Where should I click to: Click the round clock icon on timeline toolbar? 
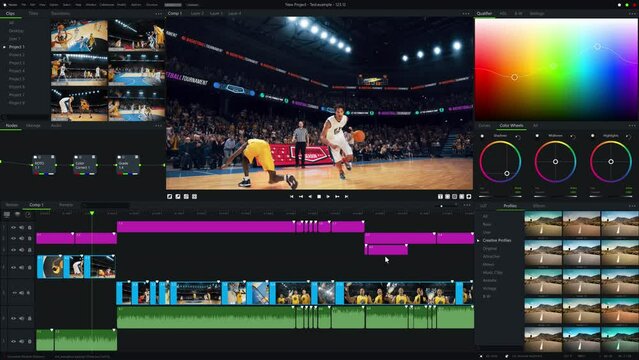(x=28, y=214)
